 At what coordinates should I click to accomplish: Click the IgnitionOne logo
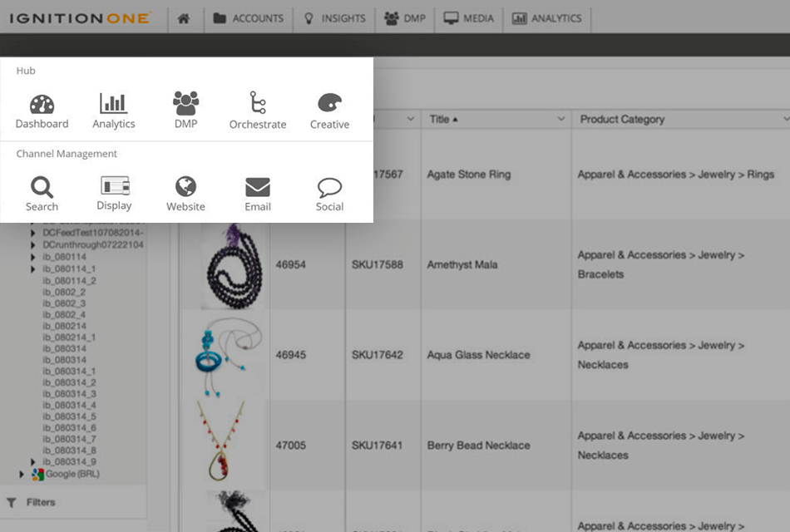point(80,18)
